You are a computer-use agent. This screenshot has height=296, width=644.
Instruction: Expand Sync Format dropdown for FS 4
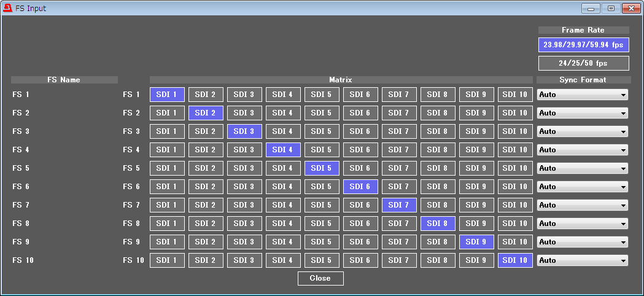[583, 150]
